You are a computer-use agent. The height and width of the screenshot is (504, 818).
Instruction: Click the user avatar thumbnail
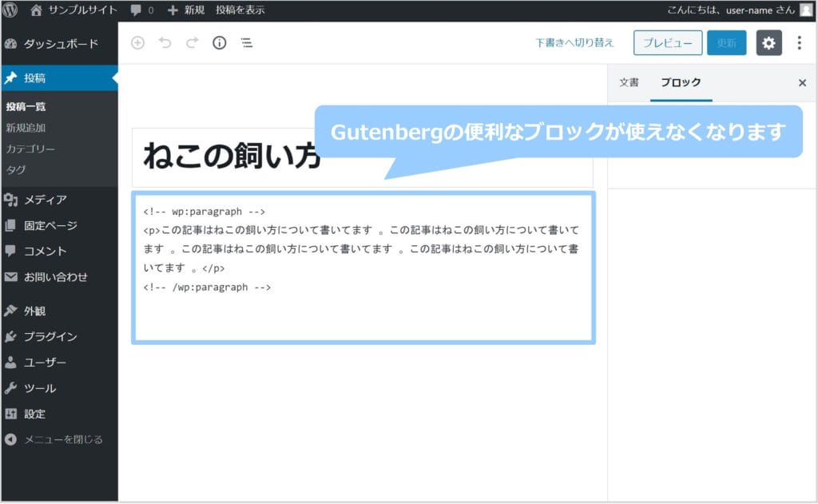click(806, 10)
